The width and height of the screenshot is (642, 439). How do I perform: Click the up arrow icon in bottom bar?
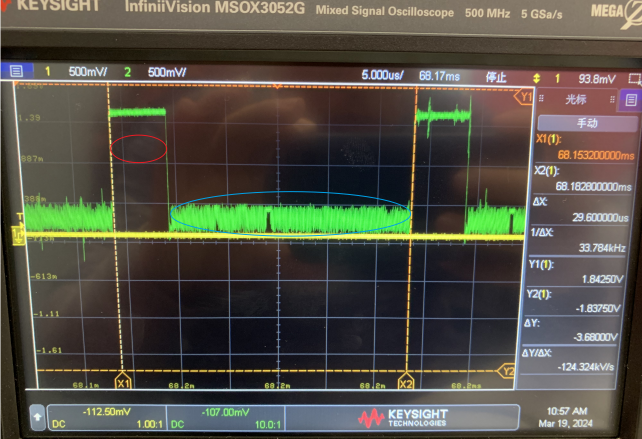(x=37, y=417)
